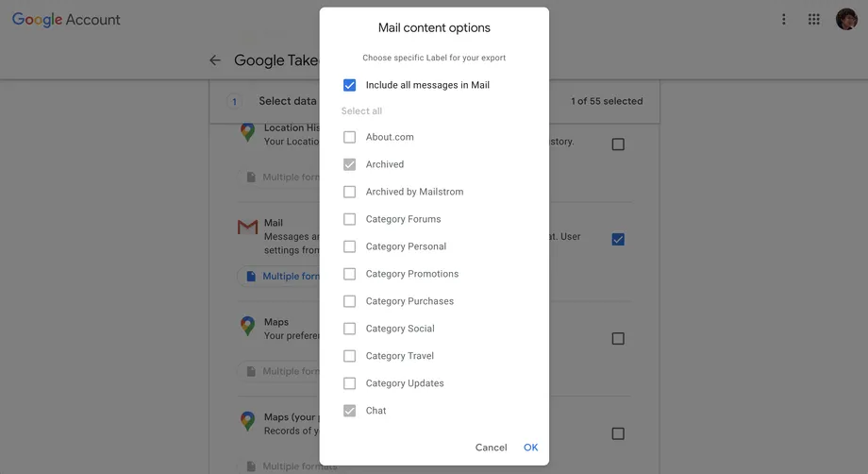Open the Google apps grid
The width and height of the screenshot is (868, 474).
tap(813, 20)
